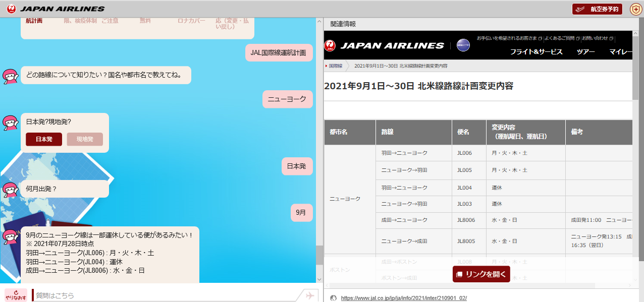Click the JAL国際線運航計画 chat bubble
Screen dimensions: 644x302
[x=278, y=52]
